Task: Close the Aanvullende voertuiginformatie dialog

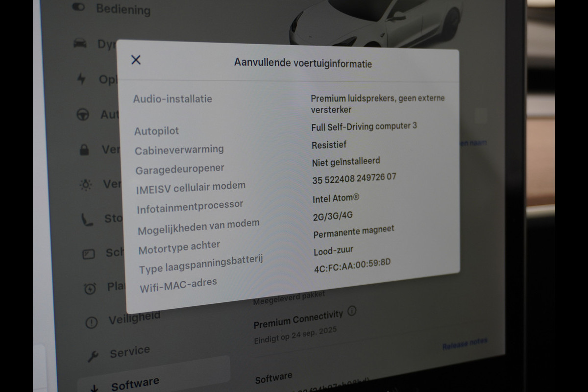Action: [136, 60]
